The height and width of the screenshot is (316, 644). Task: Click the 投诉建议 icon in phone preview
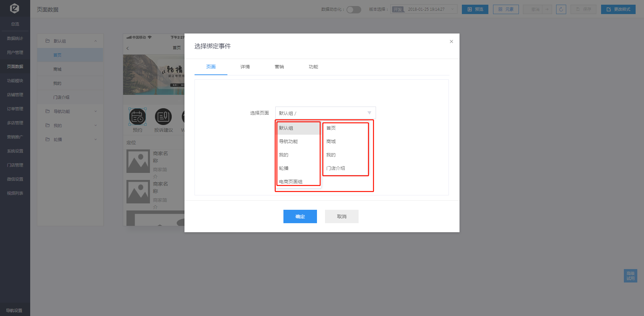pos(163,117)
